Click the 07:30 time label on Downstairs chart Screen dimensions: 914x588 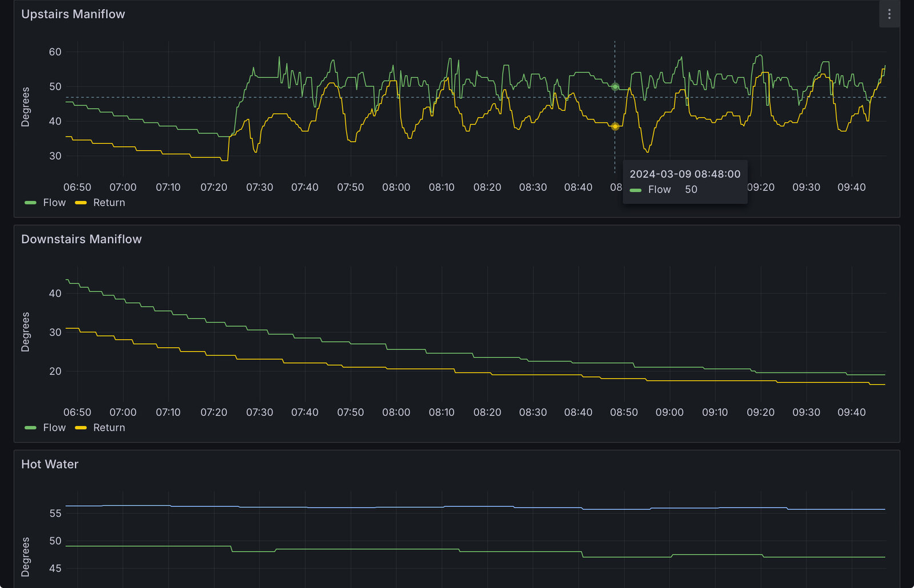point(259,412)
